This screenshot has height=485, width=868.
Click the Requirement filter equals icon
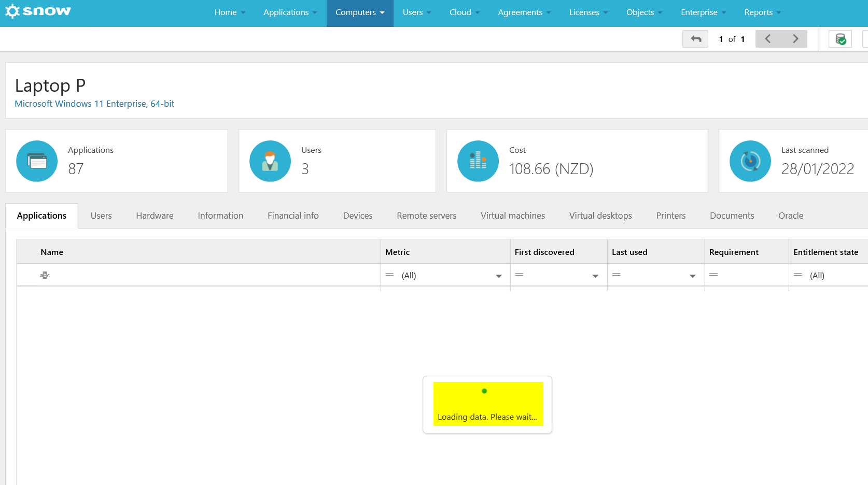713,275
